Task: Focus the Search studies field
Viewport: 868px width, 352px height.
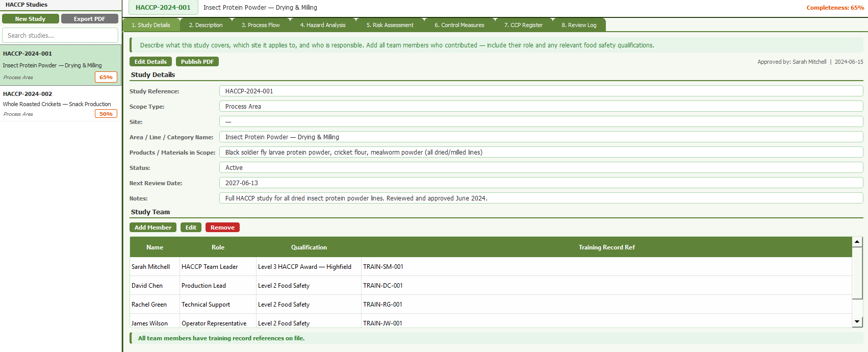Action: pos(60,35)
